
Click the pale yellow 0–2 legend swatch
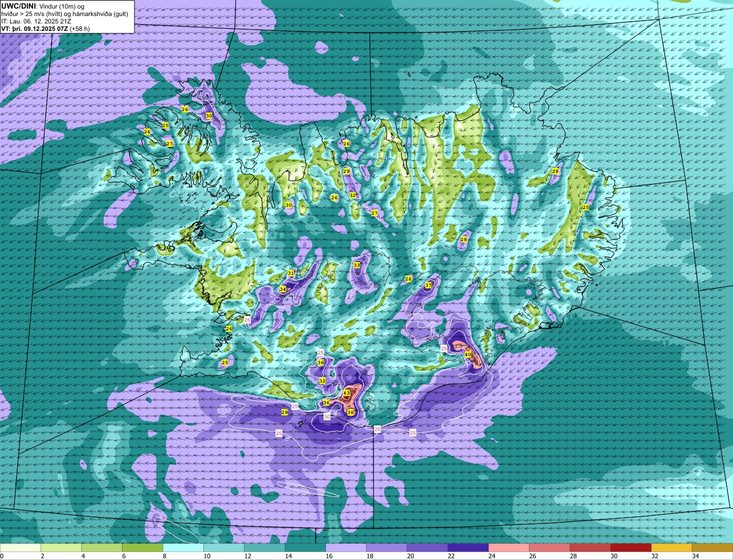tap(21, 548)
